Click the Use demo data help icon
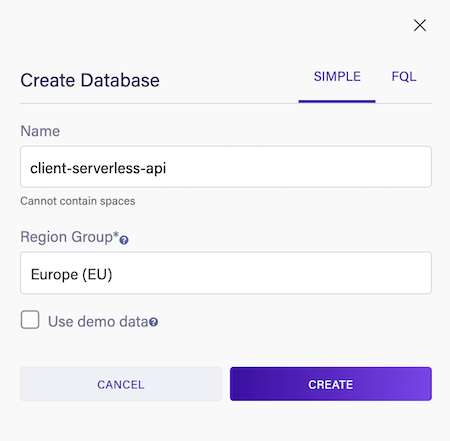This screenshot has height=441, width=450. [153, 322]
